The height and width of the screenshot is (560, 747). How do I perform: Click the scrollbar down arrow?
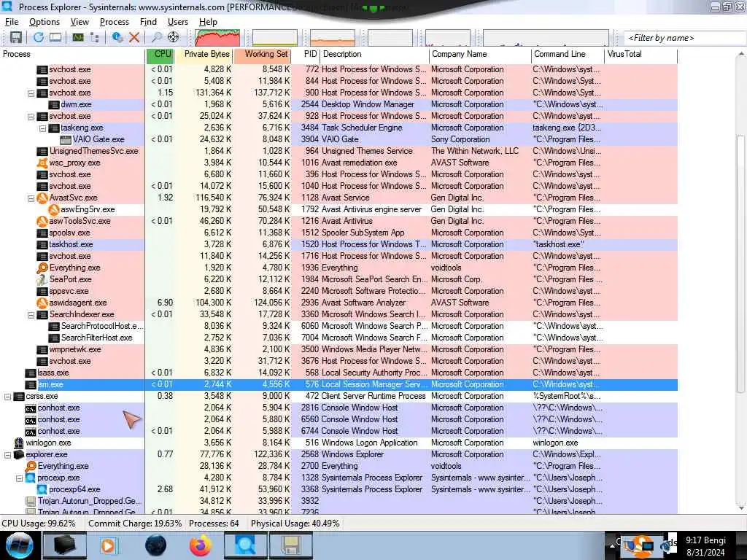tap(741, 508)
